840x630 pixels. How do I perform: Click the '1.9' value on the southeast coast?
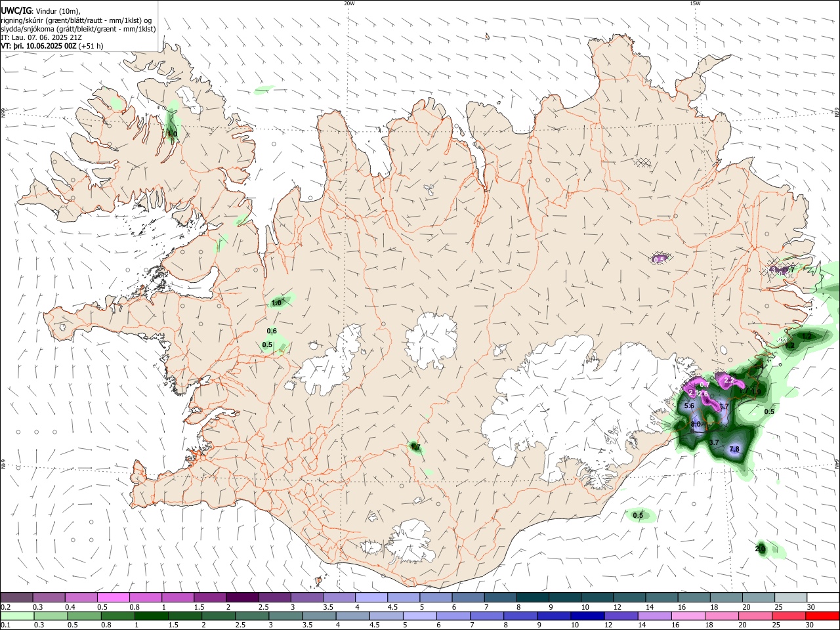(x=755, y=392)
